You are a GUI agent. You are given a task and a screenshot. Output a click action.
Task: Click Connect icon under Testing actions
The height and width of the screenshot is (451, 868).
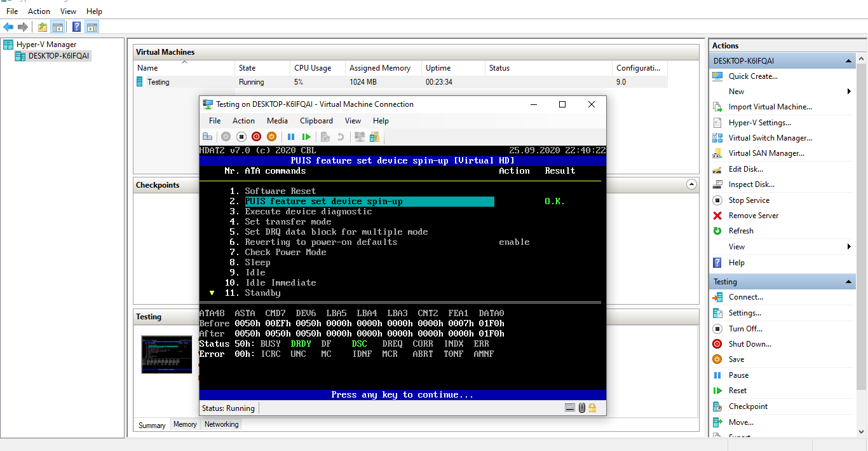(717, 297)
